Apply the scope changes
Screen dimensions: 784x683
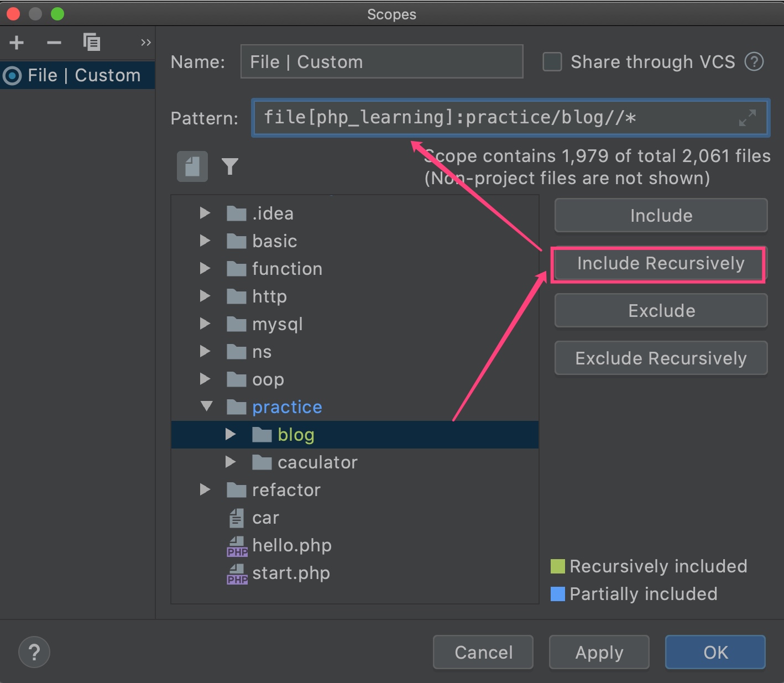[x=599, y=652]
